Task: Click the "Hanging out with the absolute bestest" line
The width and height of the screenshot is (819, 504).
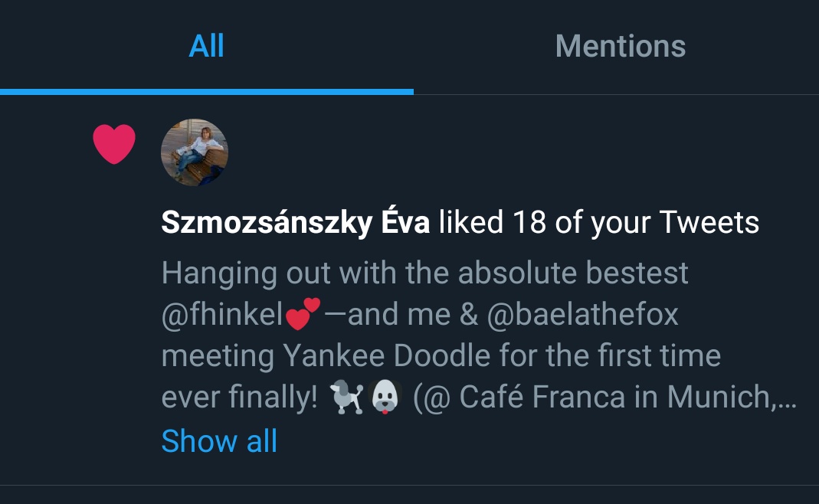Action: (x=425, y=273)
